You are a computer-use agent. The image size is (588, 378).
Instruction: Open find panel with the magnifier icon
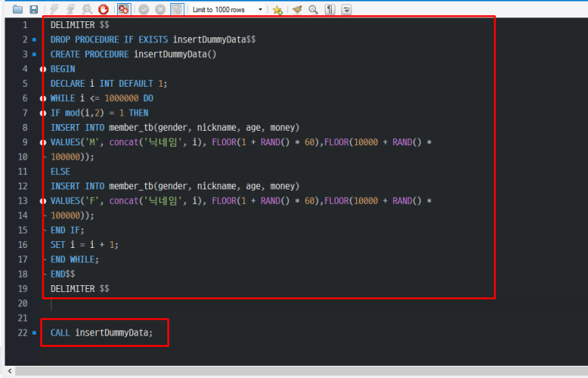click(313, 9)
